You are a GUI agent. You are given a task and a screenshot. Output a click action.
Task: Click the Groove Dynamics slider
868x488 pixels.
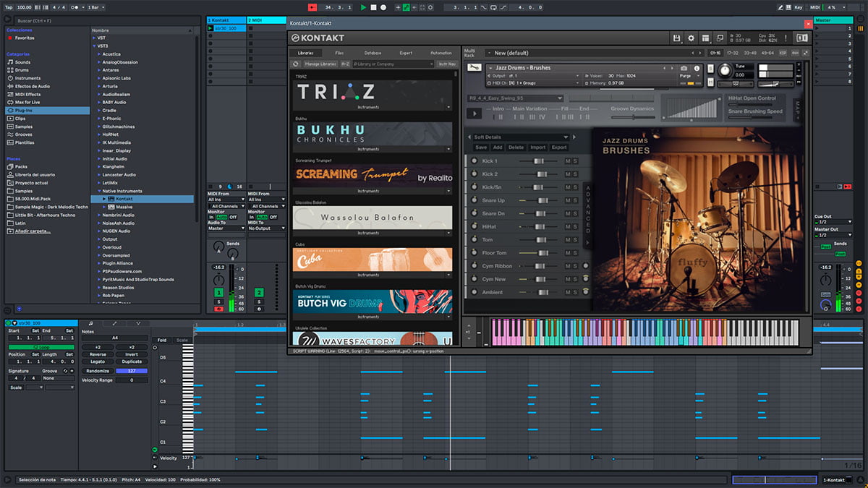pyautogui.click(x=631, y=116)
